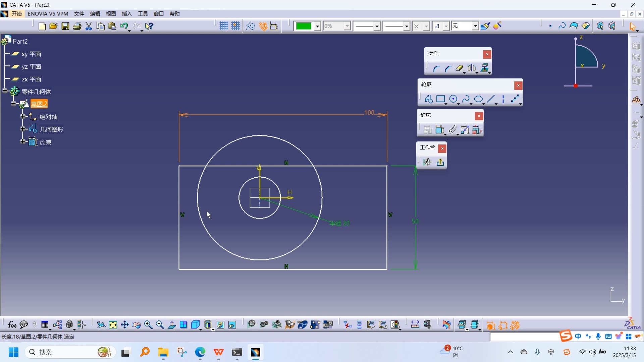Select the green color swatch

pyautogui.click(x=304, y=26)
